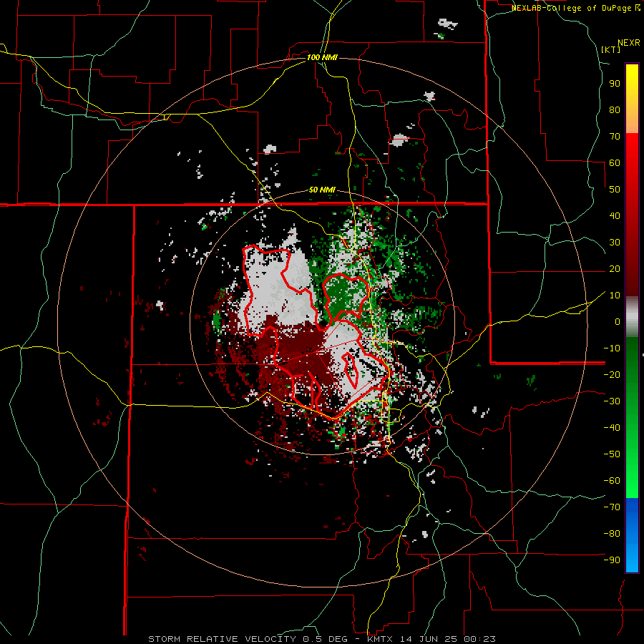Click the "14 JUN 25" date text
The height and width of the screenshot is (644, 644).
coord(428,639)
